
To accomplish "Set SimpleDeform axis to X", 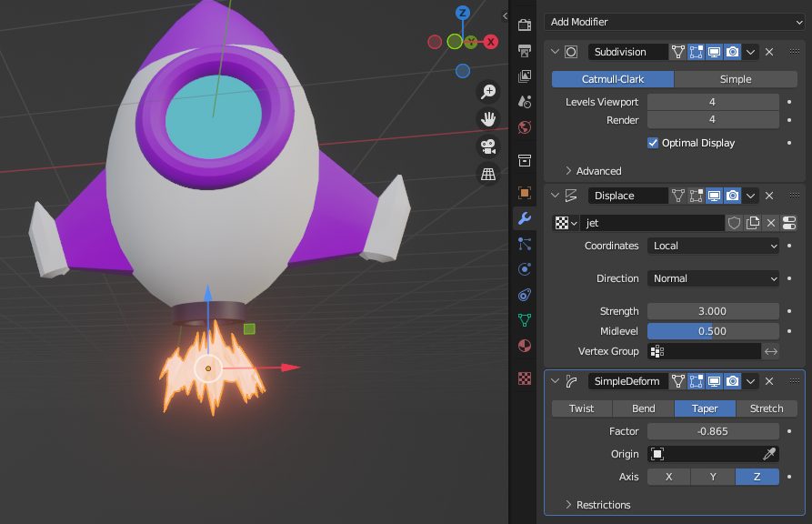I will click(x=669, y=477).
